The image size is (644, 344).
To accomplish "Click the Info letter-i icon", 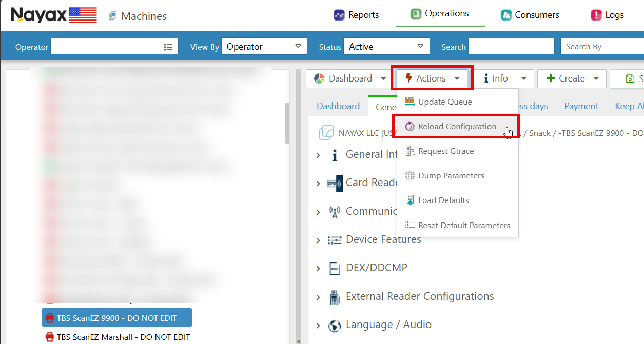I will [486, 78].
